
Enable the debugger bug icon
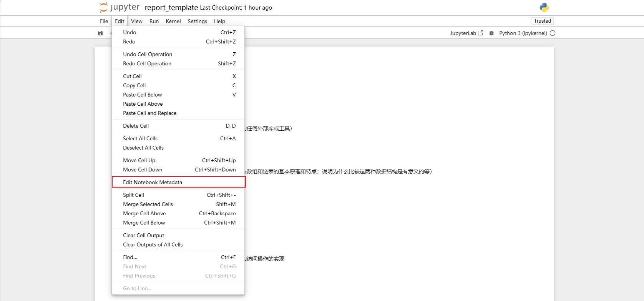click(x=491, y=33)
